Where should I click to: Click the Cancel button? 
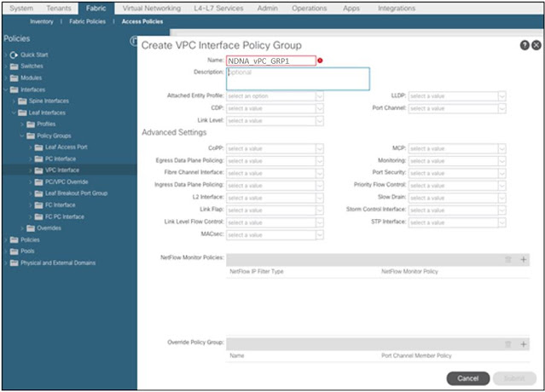click(468, 378)
